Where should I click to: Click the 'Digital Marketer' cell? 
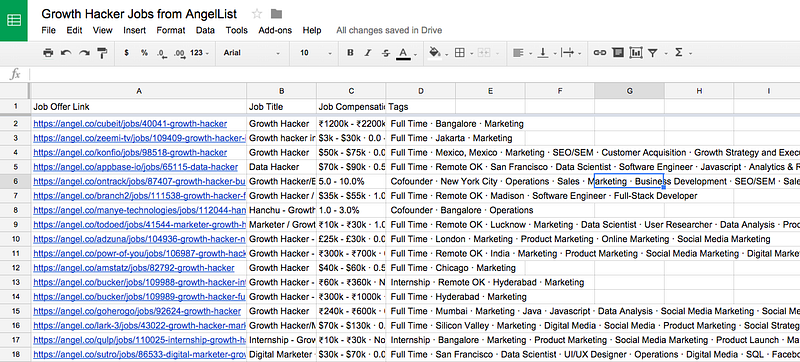point(282,354)
